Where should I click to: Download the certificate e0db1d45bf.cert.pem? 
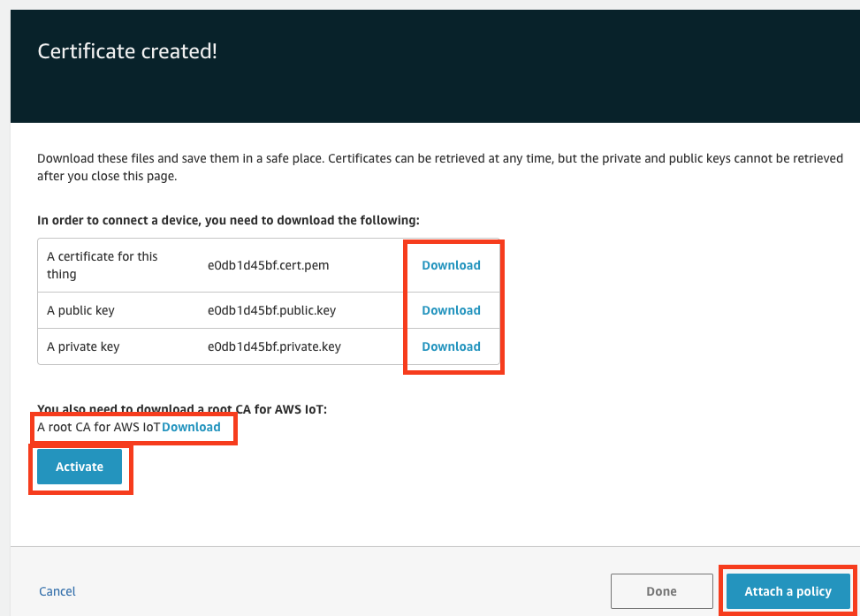pos(451,265)
